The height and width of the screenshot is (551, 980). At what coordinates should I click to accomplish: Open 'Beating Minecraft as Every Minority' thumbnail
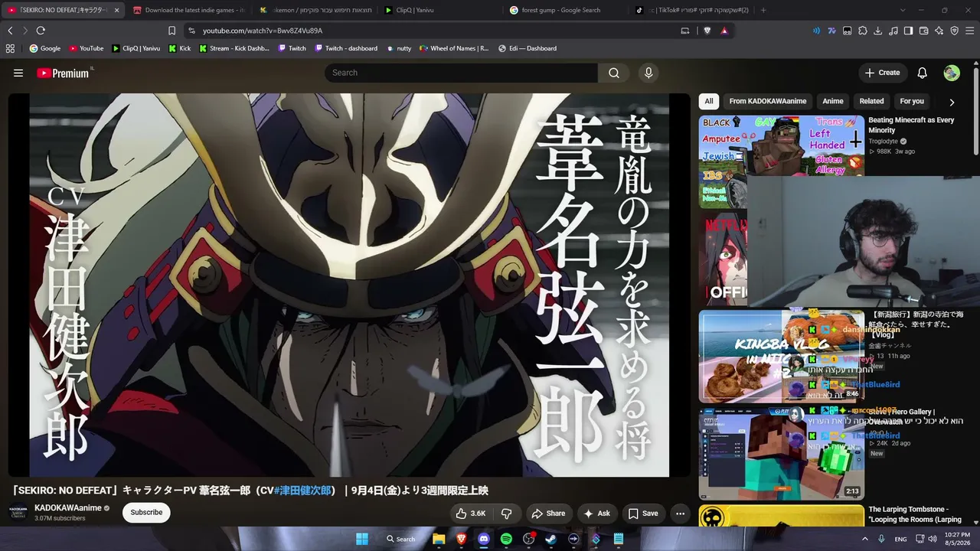(781, 161)
